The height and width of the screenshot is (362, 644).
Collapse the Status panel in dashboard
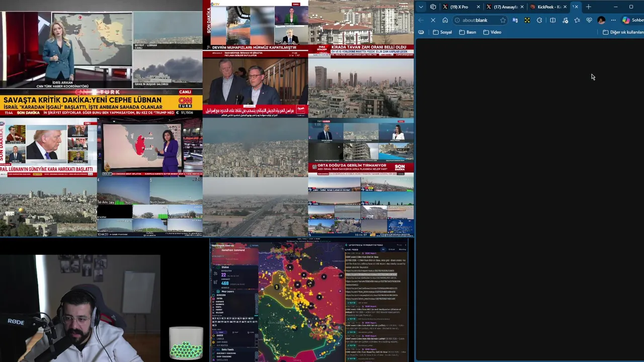(213, 267)
